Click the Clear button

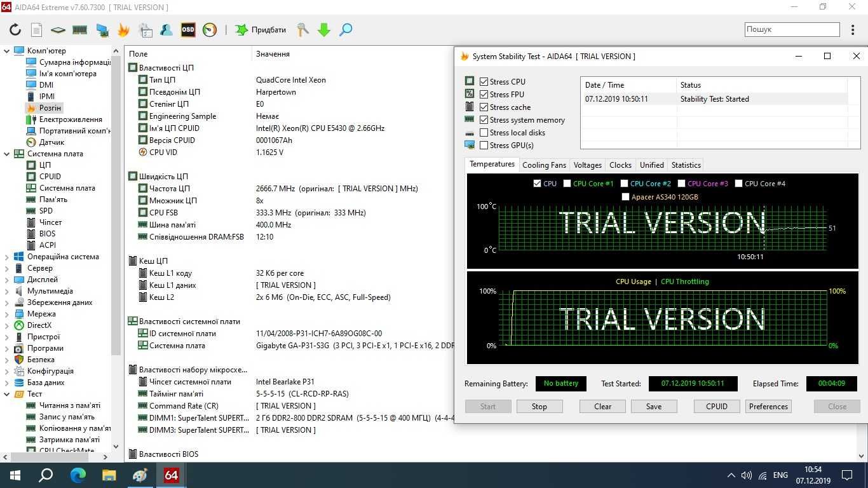coord(602,407)
